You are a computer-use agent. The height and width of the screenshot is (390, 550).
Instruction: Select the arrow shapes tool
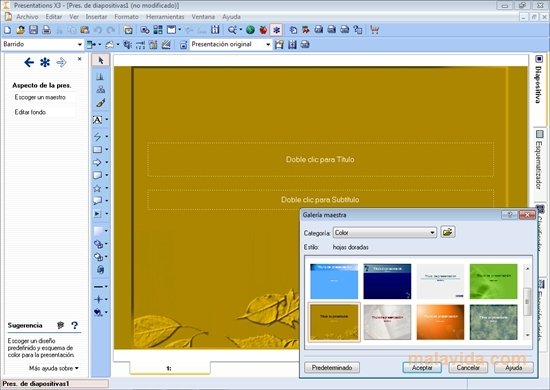tap(98, 162)
